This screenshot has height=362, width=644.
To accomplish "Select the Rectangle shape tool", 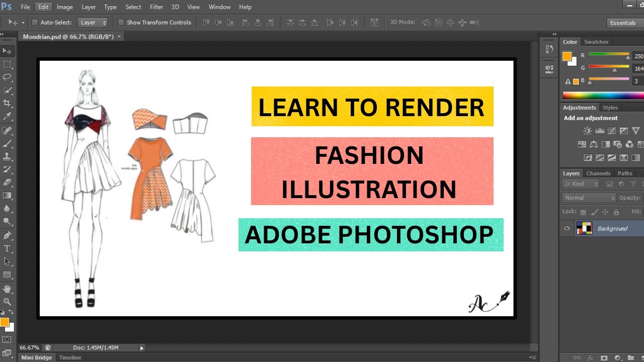I will (7, 275).
